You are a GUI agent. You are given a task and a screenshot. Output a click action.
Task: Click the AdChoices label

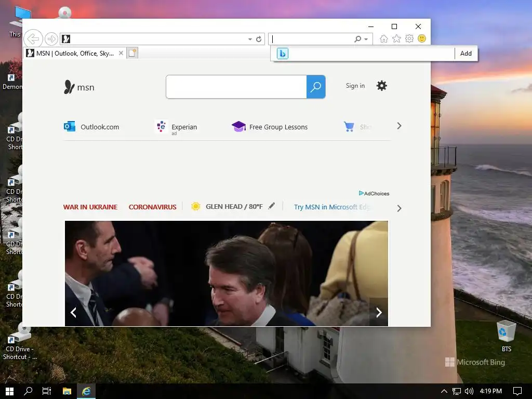click(x=374, y=193)
